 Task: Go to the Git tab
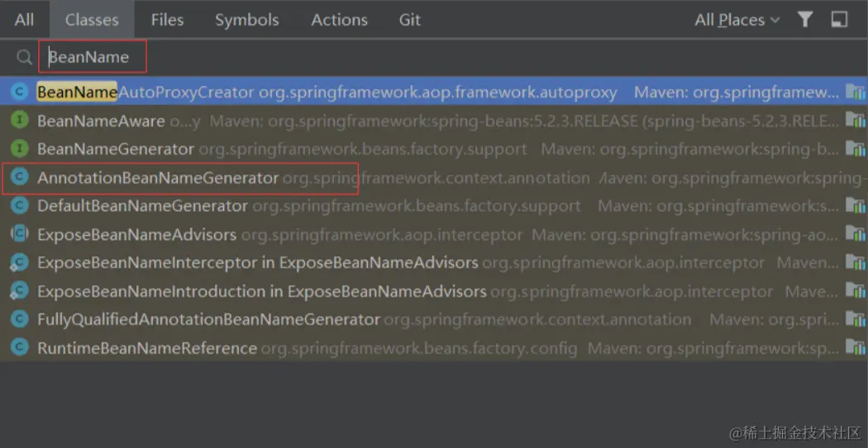coord(410,20)
